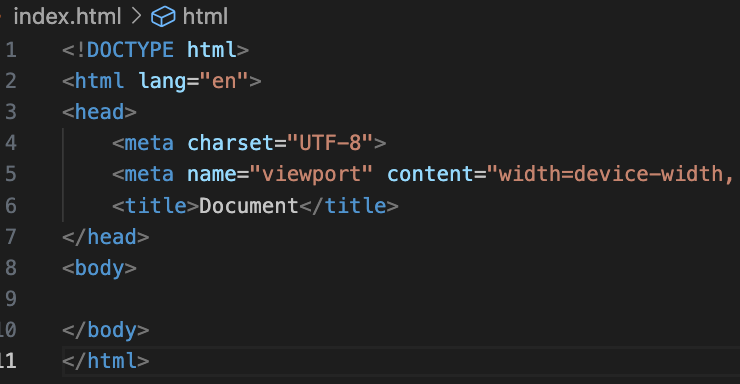Click line number 2 in gutter

pos(11,81)
